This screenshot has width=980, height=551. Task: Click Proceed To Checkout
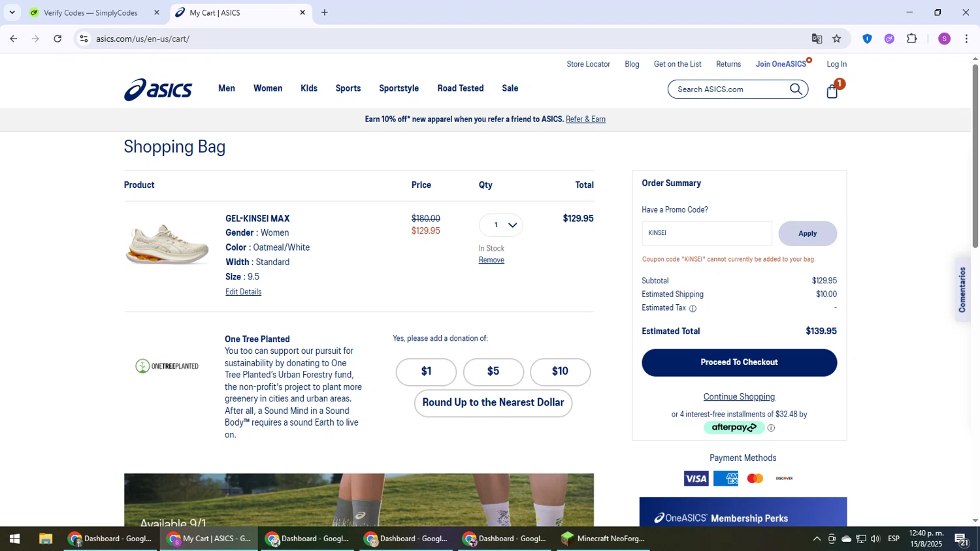(739, 362)
